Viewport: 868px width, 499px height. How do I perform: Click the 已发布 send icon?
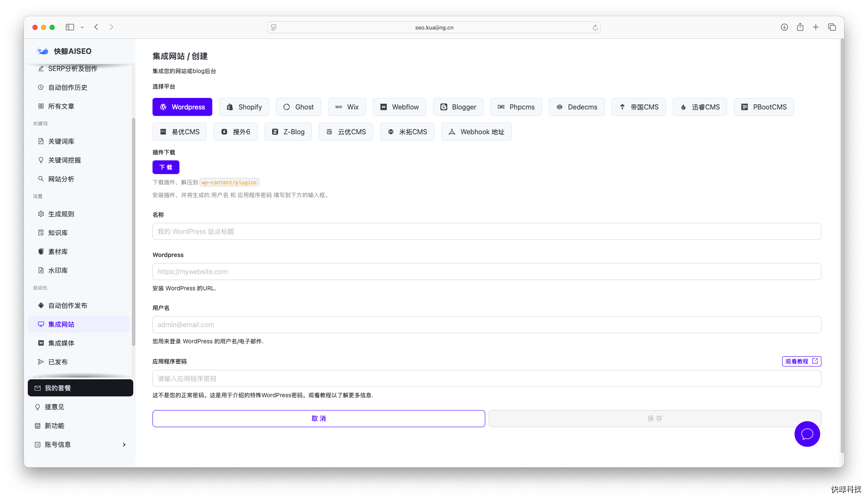pyautogui.click(x=41, y=362)
